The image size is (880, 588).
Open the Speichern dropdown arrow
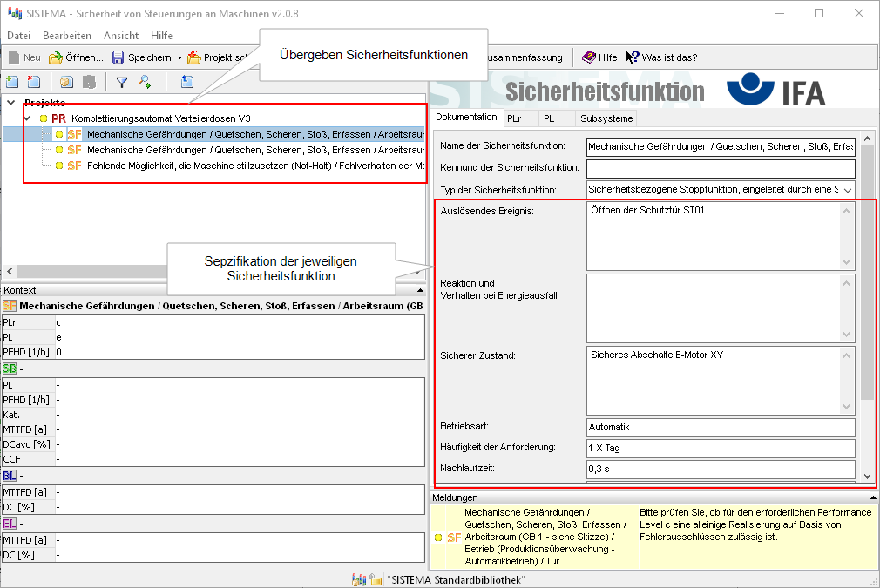point(179,57)
